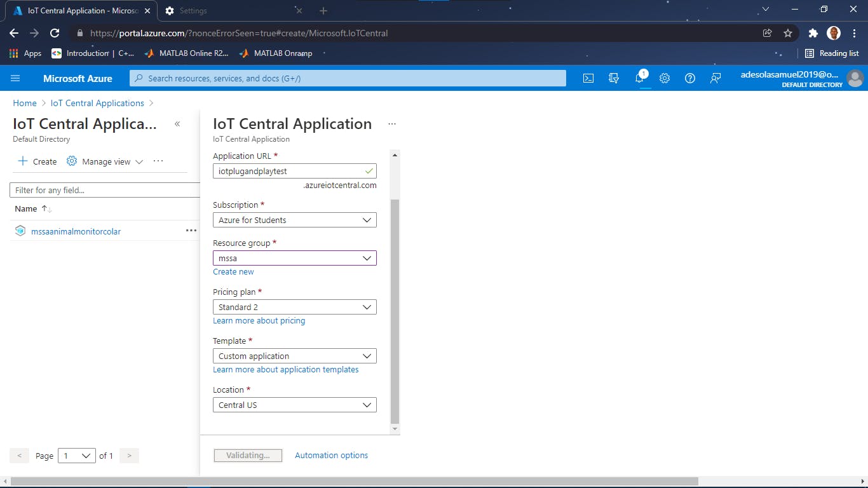This screenshot has height=488, width=868.
Task: Open the Chrome profile avatar
Action: [834, 33]
